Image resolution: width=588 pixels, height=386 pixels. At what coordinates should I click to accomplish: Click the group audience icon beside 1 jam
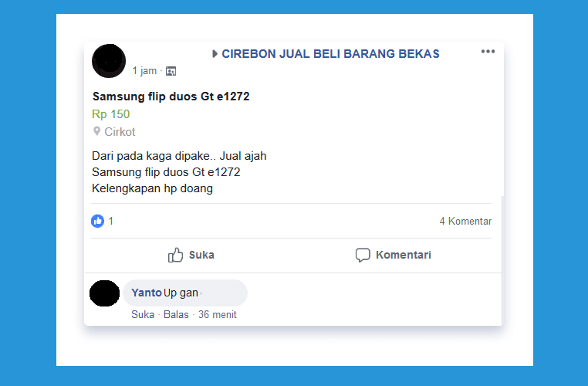(x=171, y=71)
